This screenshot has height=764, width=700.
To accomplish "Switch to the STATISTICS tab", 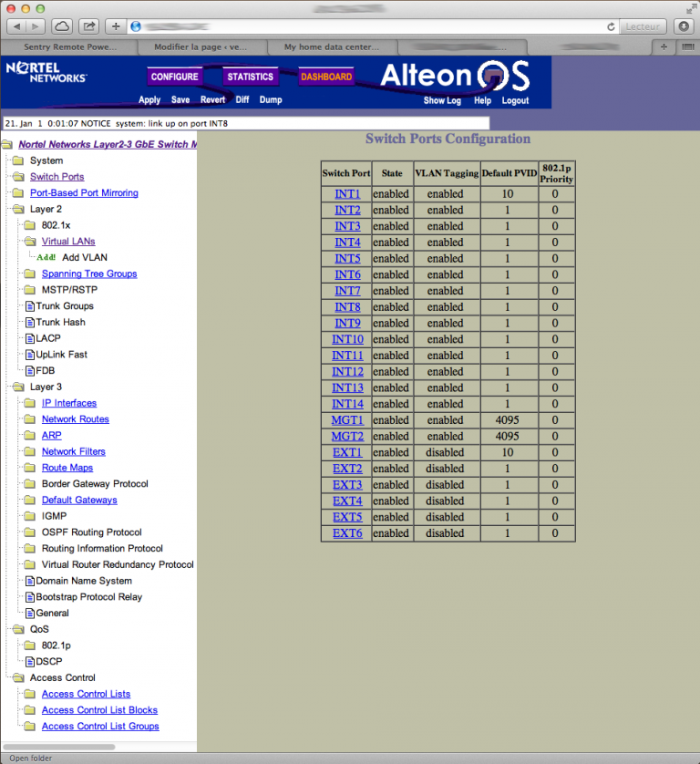I will [251, 77].
